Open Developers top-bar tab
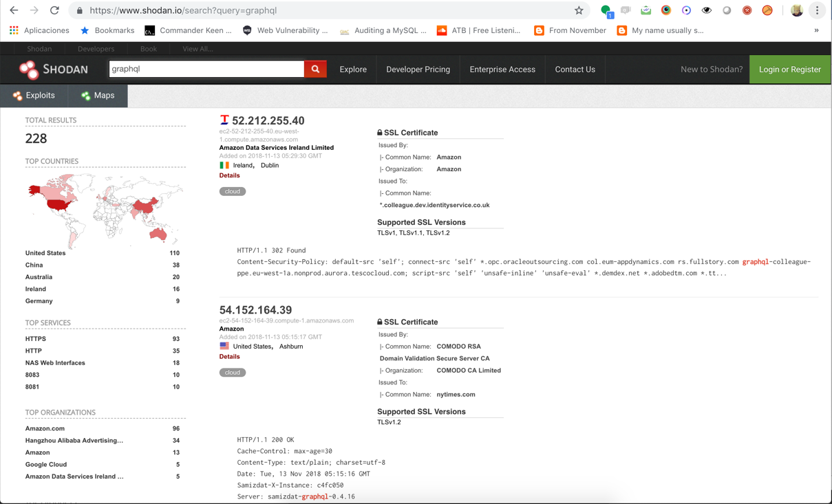The height and width of the screenshot is (504, 832). click(x=96, y=49)
